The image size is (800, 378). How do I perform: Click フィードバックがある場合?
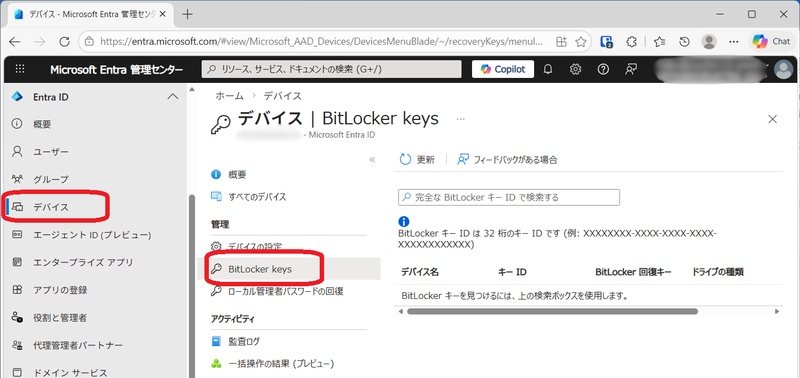coord(508,160)
